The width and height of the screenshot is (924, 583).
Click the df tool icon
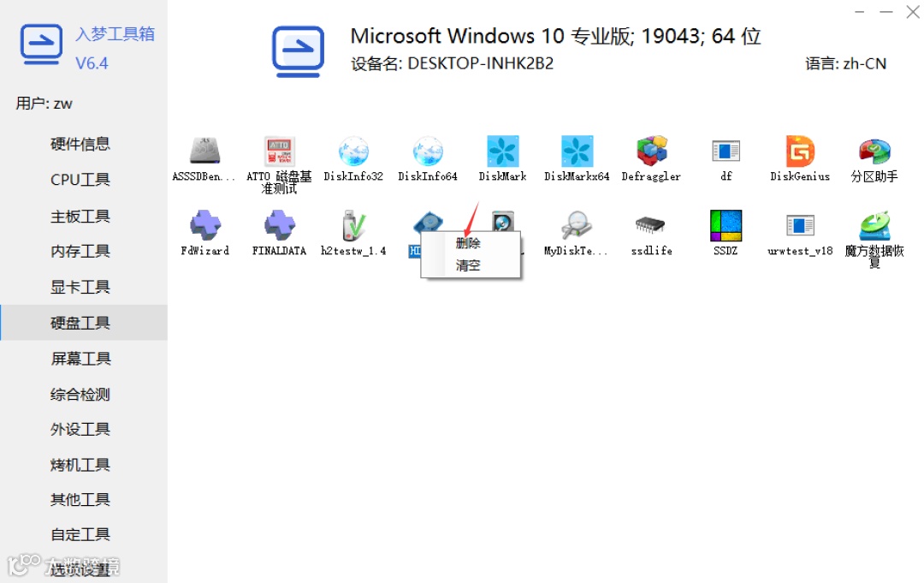[x=726, y=151]
